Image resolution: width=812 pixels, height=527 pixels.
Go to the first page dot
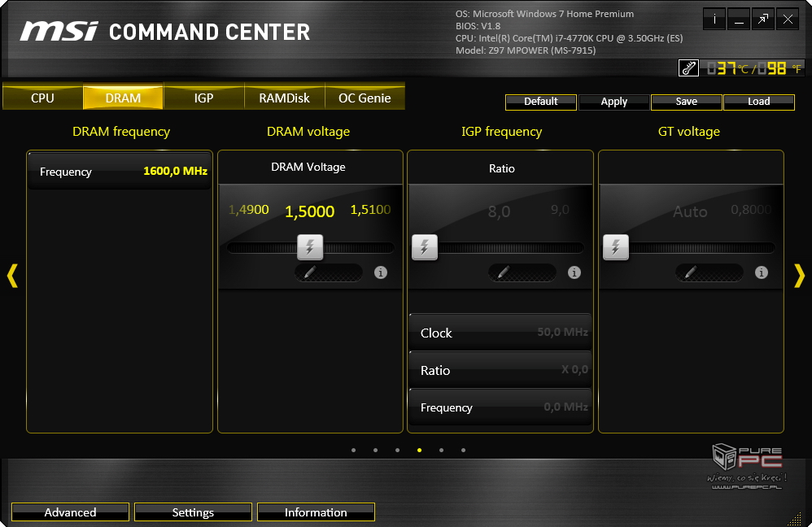(x=354, y=451)
